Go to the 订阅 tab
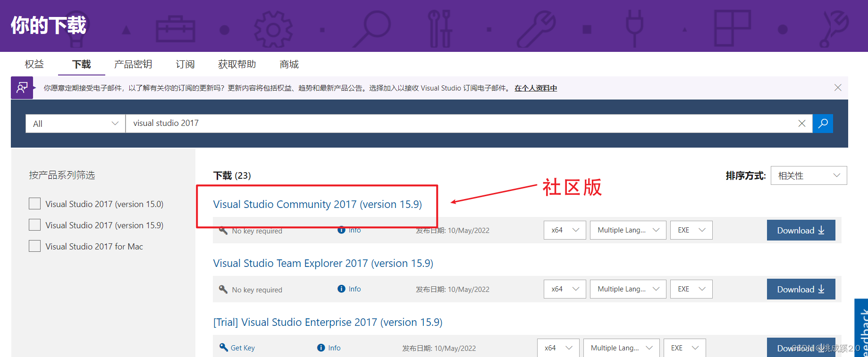 click(185, 64)
